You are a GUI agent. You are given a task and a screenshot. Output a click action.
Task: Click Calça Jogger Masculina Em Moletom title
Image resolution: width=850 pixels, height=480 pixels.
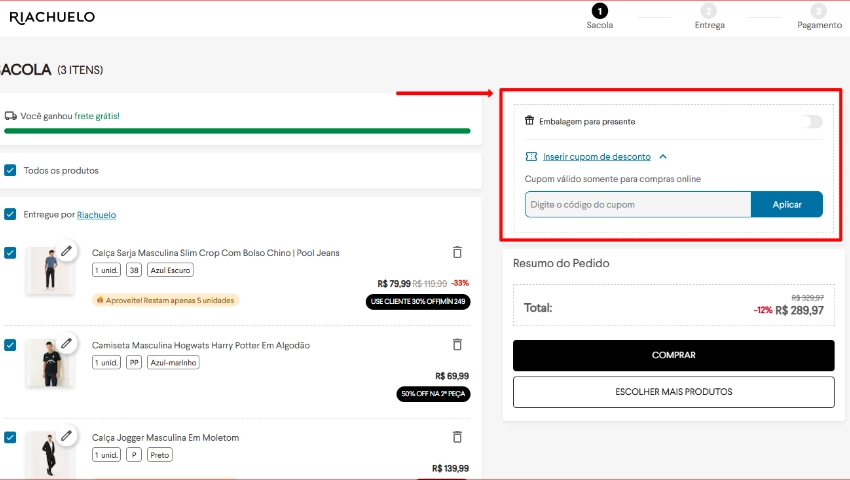click(x=165, y=437)
